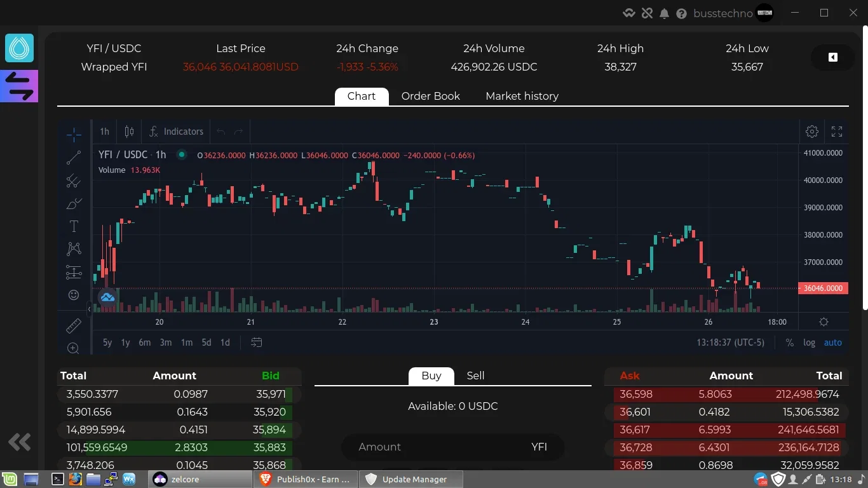Open the go-to-date calendar icon
The height and width of the screenshot is (488, 868).
(257, 342)
